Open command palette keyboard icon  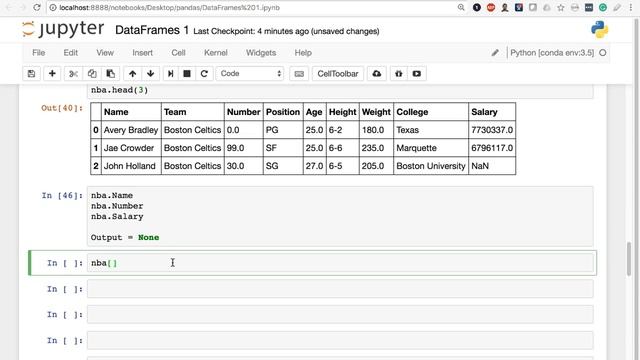[299, 74]
